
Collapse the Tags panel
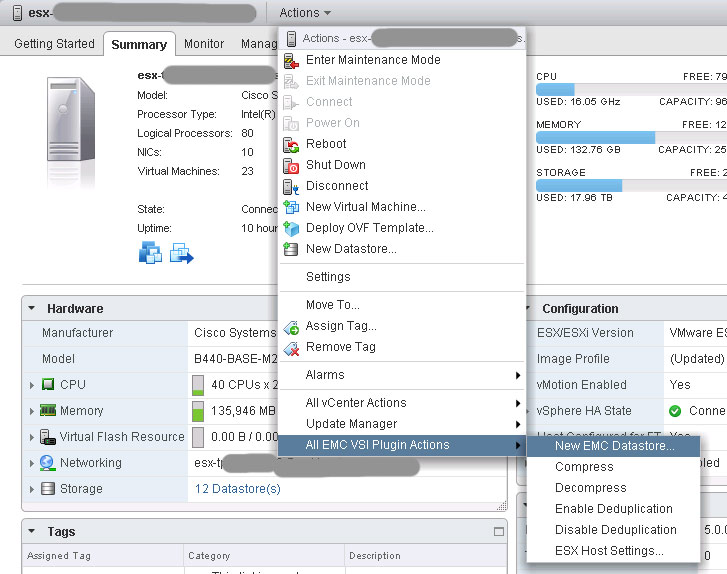coord(32,531)
